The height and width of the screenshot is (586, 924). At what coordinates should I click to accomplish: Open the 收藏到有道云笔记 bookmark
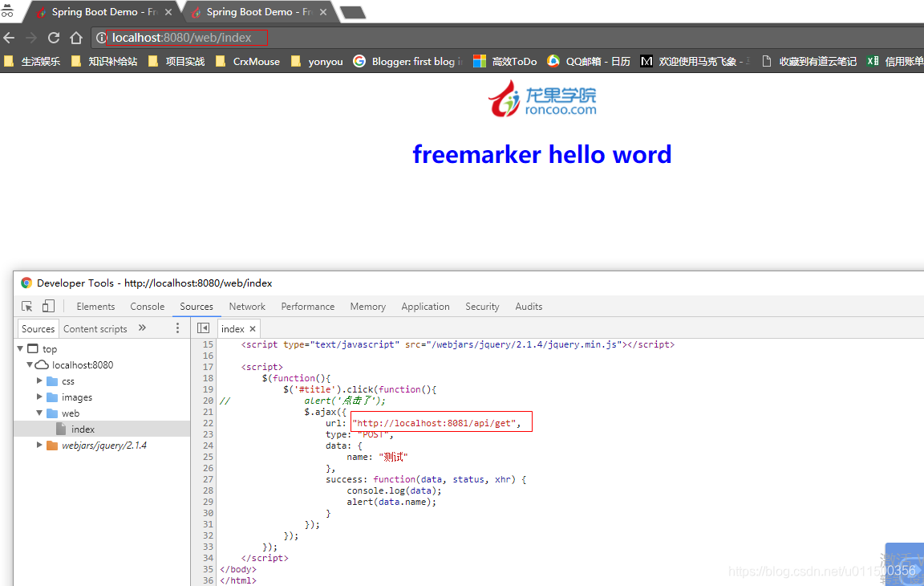(809, 61)
